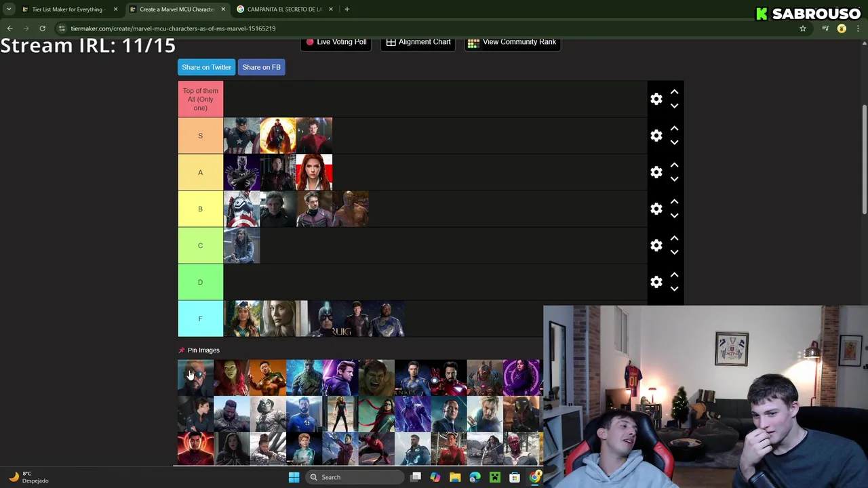
Task: Open settings gear for C tier row
Action: pyautogui.click(x=656, y=245)
